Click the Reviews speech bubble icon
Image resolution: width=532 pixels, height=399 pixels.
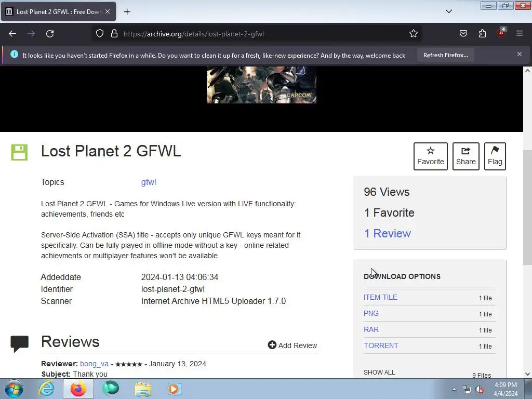pos(19,344)
